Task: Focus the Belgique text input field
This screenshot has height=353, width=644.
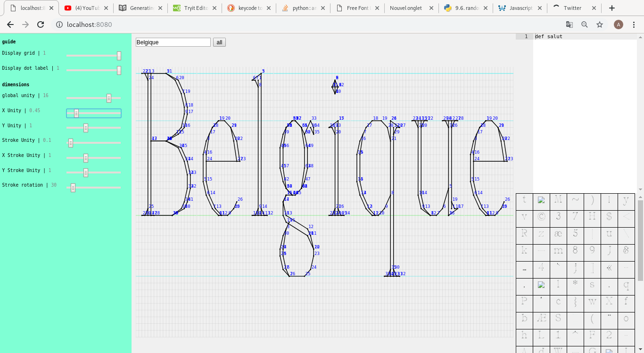Action: (x=173, y=42)
